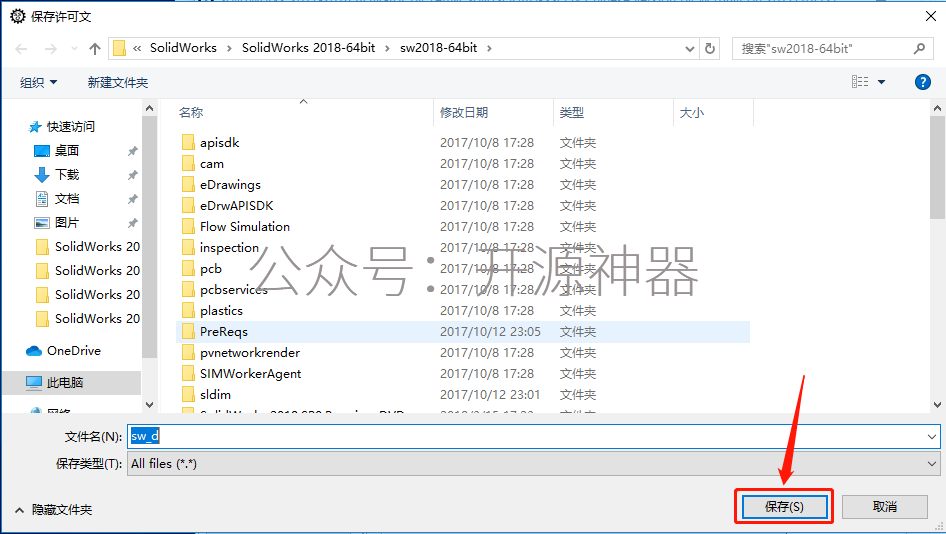Click the pin icon beside 文档
The width and height of the screenshot is (946, 534).
132,199
